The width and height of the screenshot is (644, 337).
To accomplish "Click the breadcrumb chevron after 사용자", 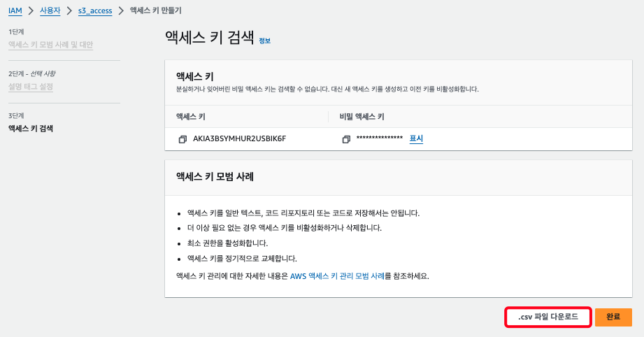I will click(x=69, y=10).
